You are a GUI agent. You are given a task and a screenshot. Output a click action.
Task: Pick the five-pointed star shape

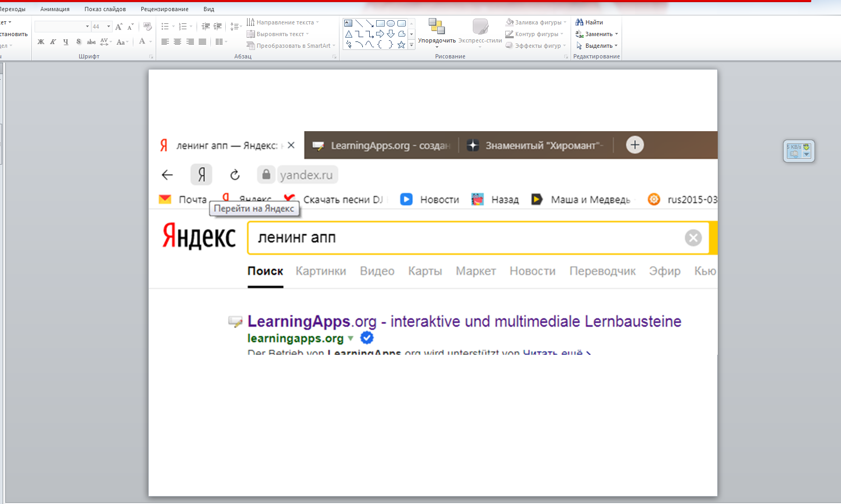pos(401,45)
